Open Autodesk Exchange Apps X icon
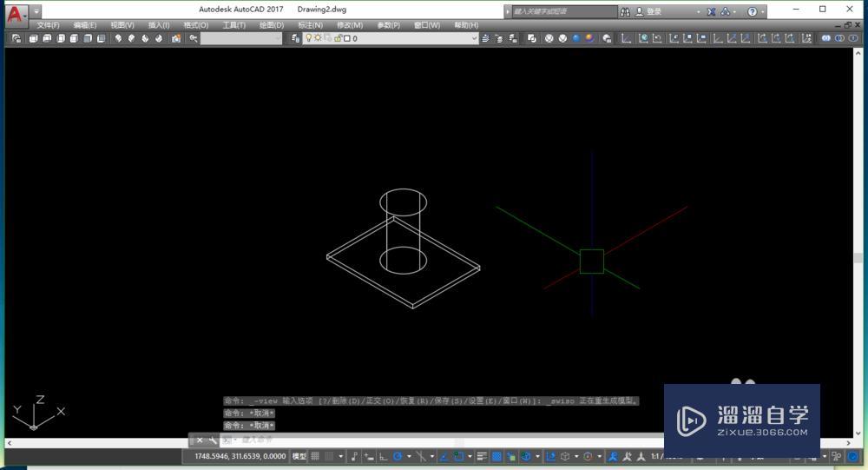The image size is (868, 470). [x=712, y=11]
